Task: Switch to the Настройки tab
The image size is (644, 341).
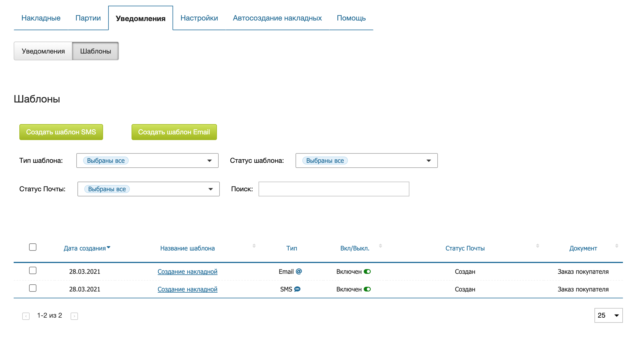Action: 199,18
